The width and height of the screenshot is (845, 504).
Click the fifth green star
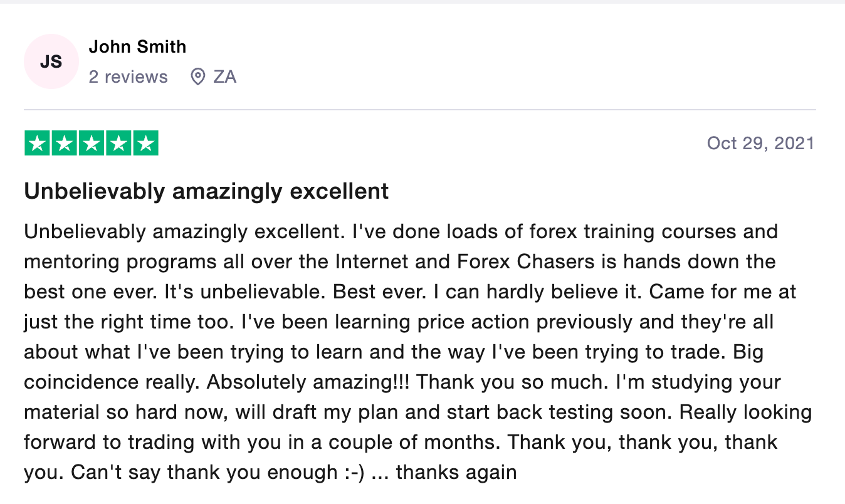click(145, 144)
